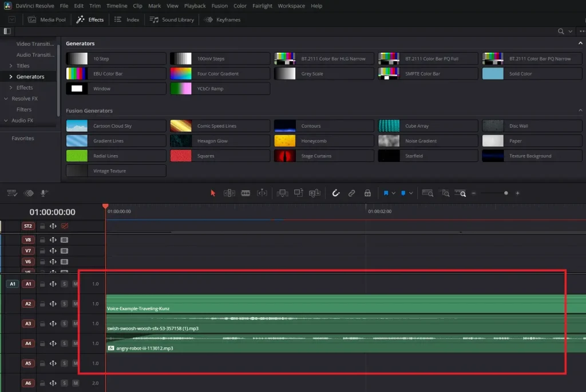Add a blue flag to the clip
The image size is (586, 392).
[386, 193]
